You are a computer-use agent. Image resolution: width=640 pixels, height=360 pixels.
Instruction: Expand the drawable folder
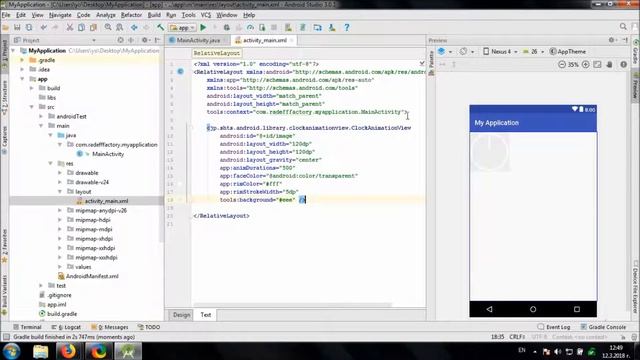(x=60, y=173)
